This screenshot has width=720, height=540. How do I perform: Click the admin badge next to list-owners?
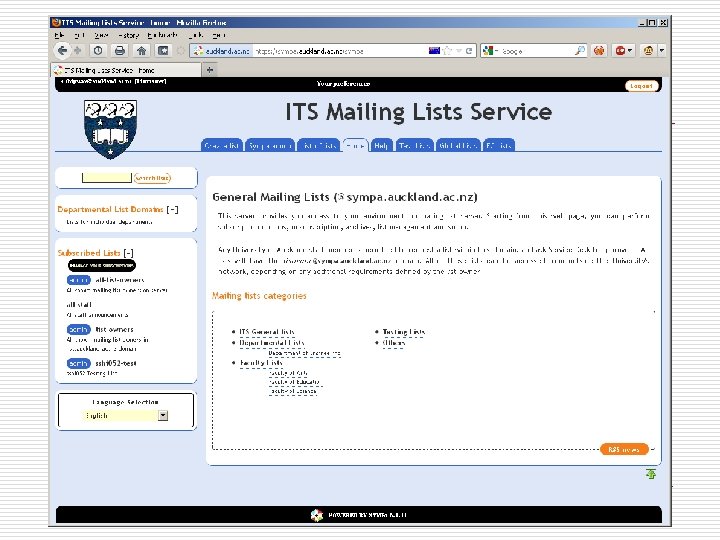click(x=79, y=330)
